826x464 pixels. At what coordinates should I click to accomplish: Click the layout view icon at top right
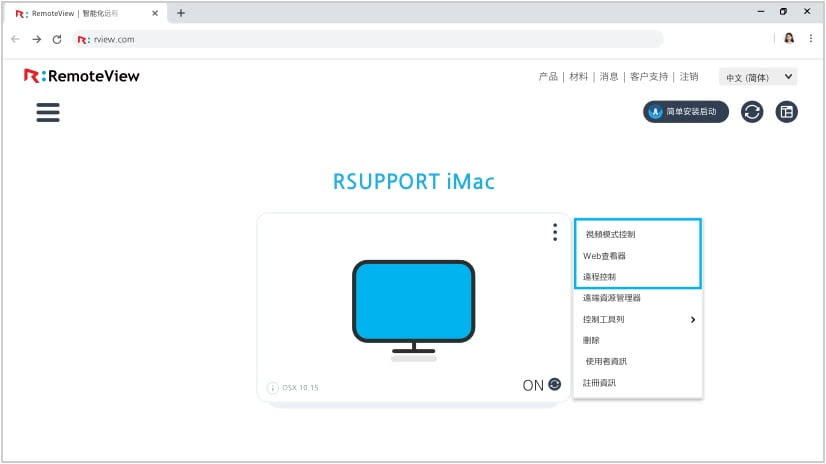click(x=786, y=112)
